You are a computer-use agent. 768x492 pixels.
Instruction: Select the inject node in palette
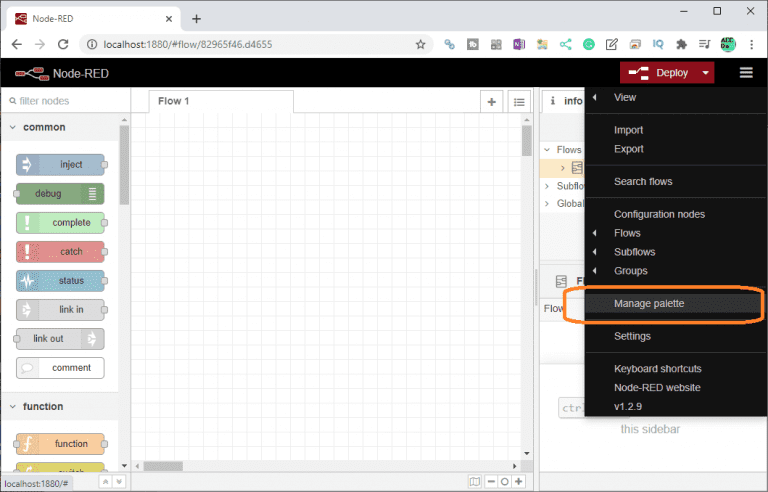click(61, 165)
